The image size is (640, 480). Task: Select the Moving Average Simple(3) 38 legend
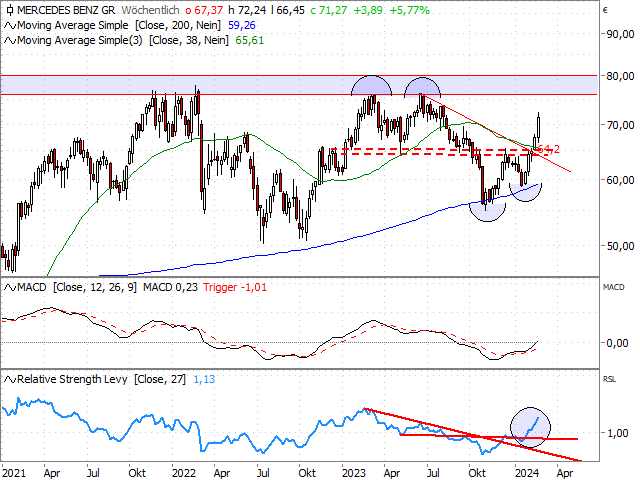pyautogui.click(x=123, y=40)
